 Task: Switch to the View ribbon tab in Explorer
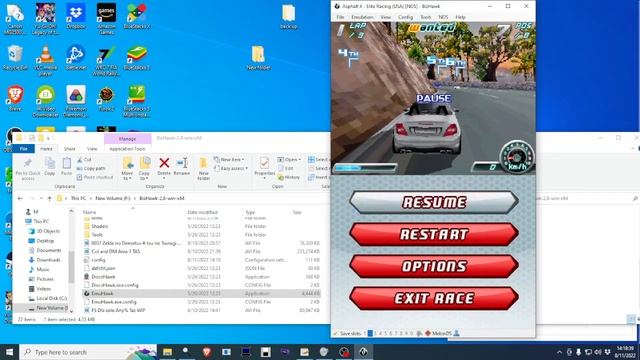[92, 149]
